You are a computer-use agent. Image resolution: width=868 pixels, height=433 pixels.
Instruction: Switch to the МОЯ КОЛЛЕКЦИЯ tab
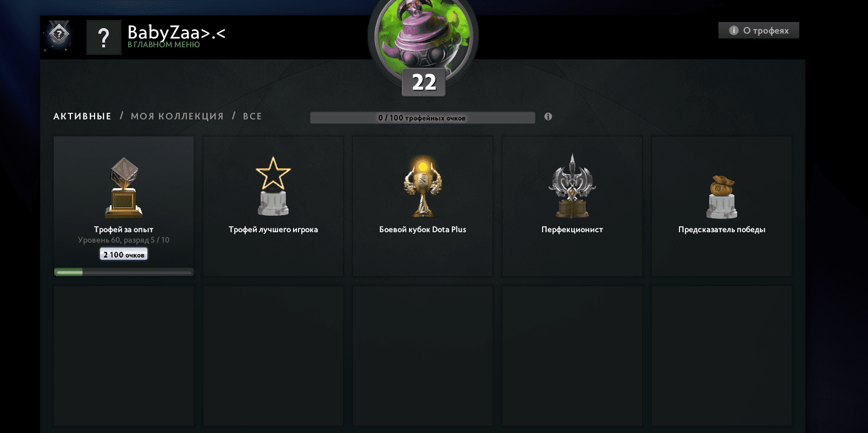coord(177,116)
